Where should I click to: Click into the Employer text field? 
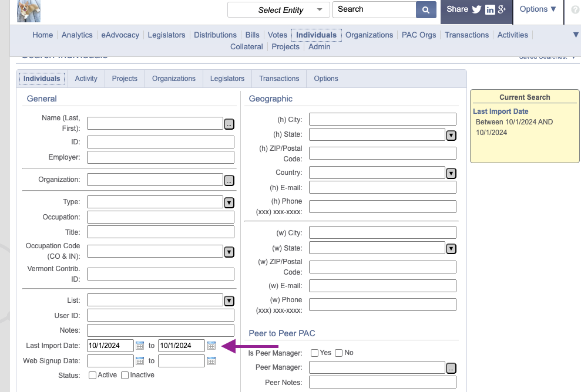160,157
